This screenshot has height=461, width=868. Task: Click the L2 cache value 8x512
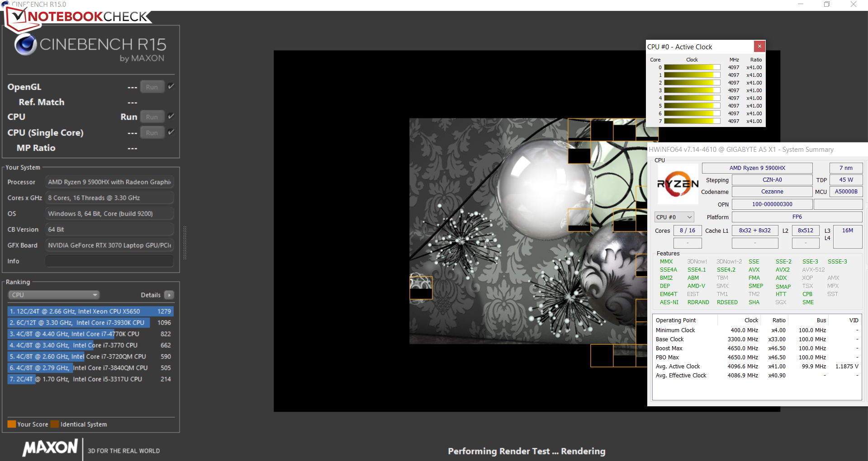point(806,230)
